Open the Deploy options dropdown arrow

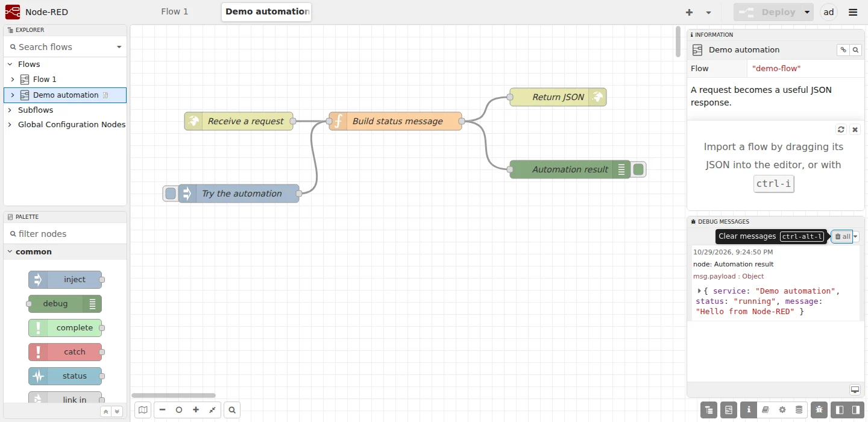pyautogui.click(x=807, y=12)
